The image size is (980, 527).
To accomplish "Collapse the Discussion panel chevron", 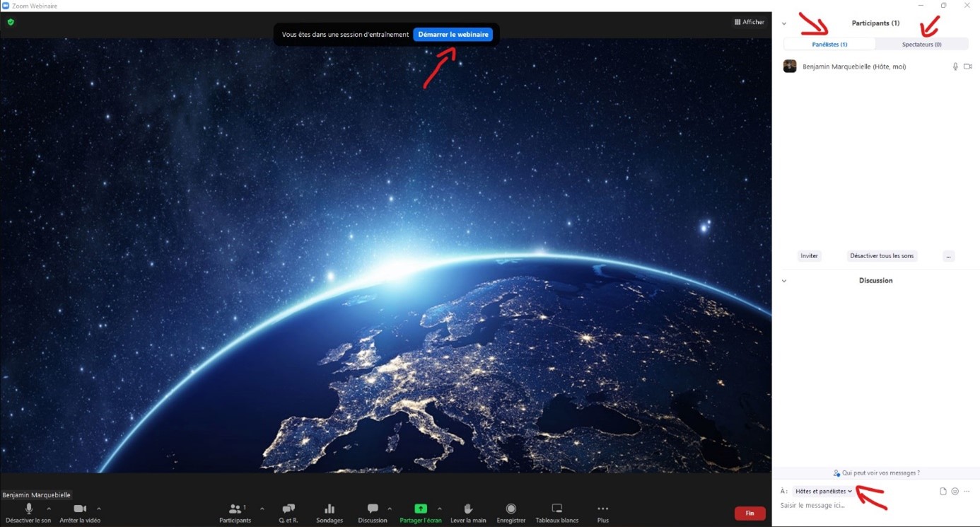I will click(784, 281).
